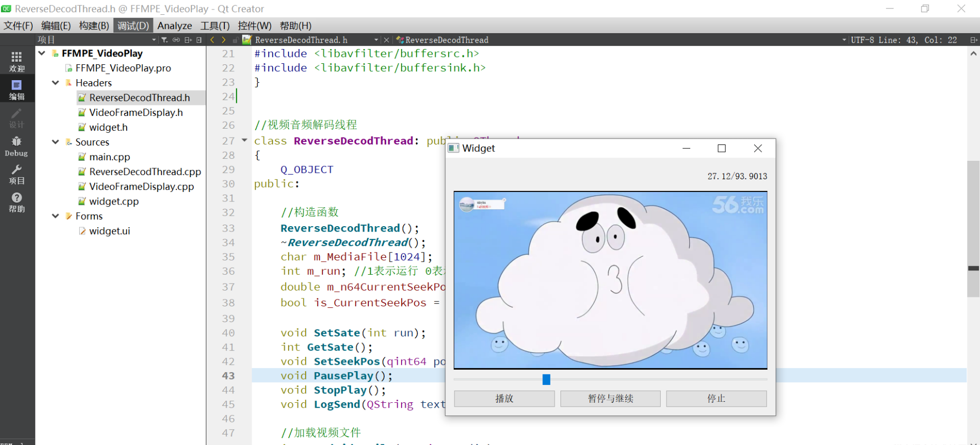Select main.cpp in Sources

coord(109,157)
